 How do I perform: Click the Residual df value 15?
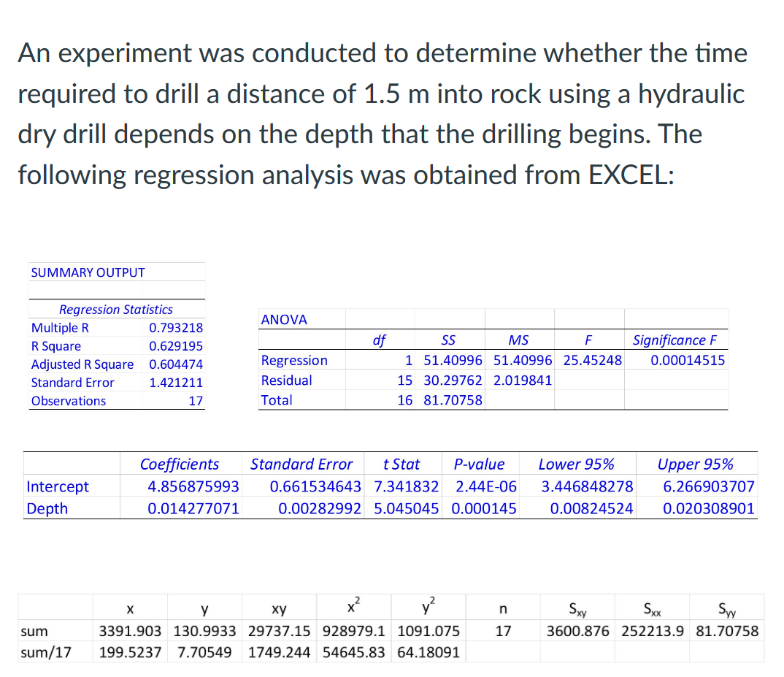pos(404,380)
